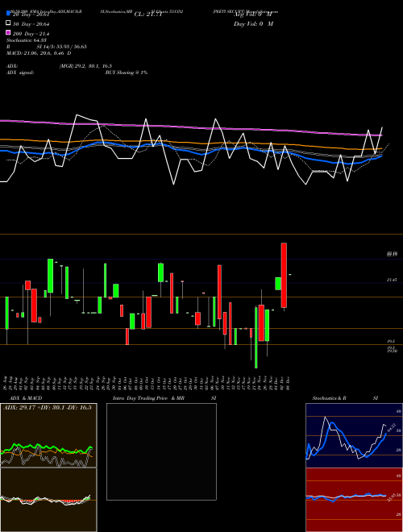Click the 'Avg Vol: 0 M' label
The width and height of the screenshot is (403, 532).
[x=253, y=15]
